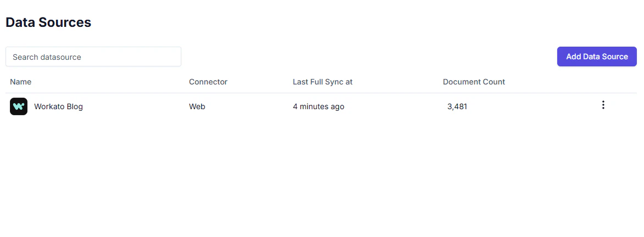This screenshot has height=237, width=644.
Task: Click the 3,481 document count value
Action: point(457,106)
